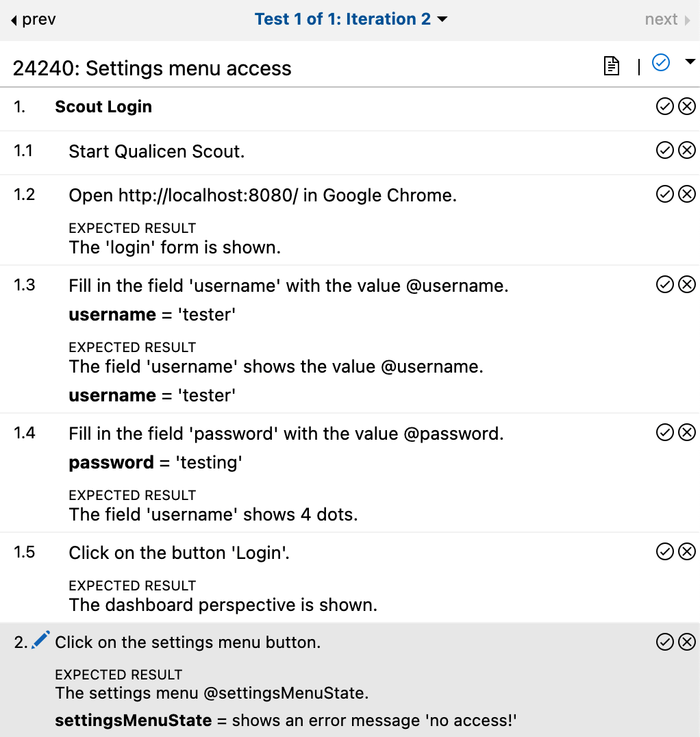Mark step 1.4 password step as passed
The image size is (700, 737).
coord(664,432)
